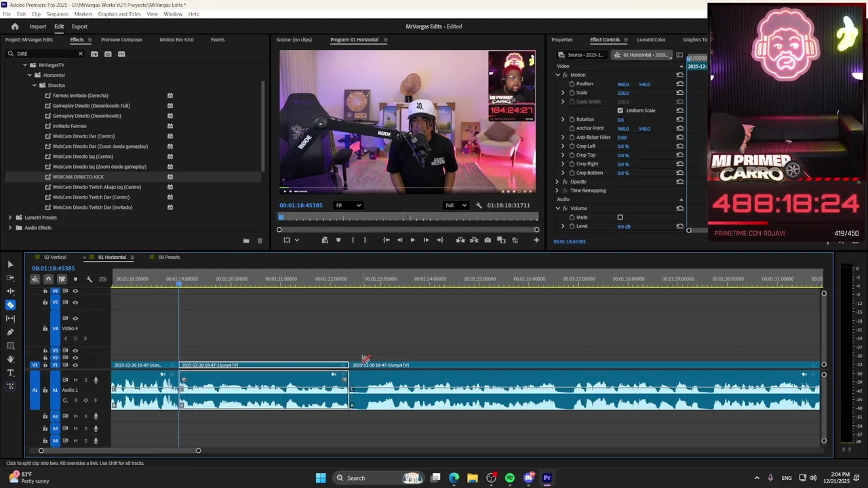Toggle track output eye for V4
Viewport: 868px width, 488px height.
(75, 318)
